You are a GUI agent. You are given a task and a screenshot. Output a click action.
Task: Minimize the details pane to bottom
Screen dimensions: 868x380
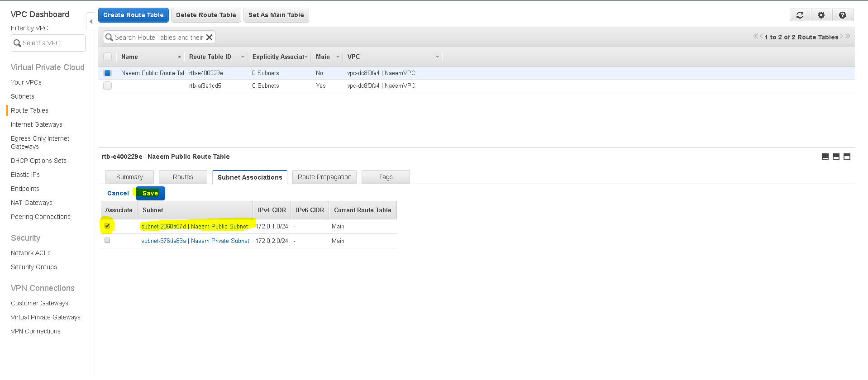(x=825, y=157)
